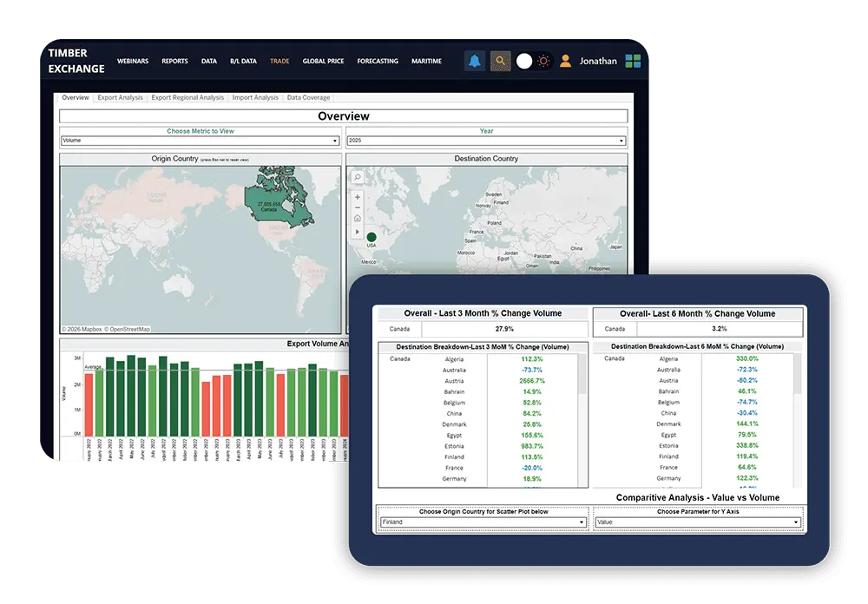Open Jonathan's user profile icon
This screenshot has width=868, height=604.
point(565,61)
